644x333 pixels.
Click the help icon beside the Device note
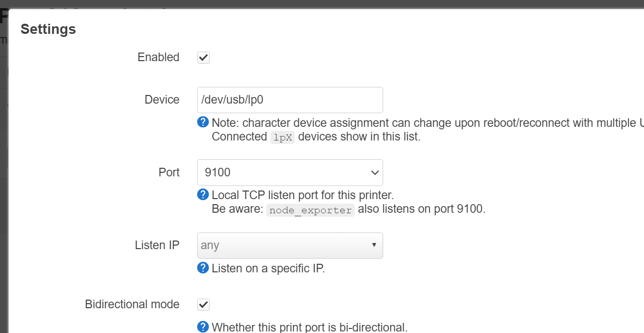coord(203,122)
